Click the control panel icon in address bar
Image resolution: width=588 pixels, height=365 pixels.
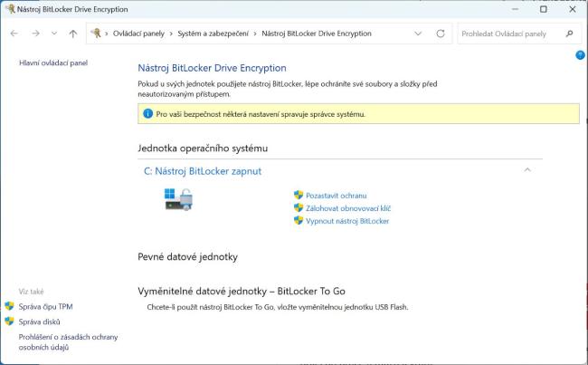coord(97,34)
